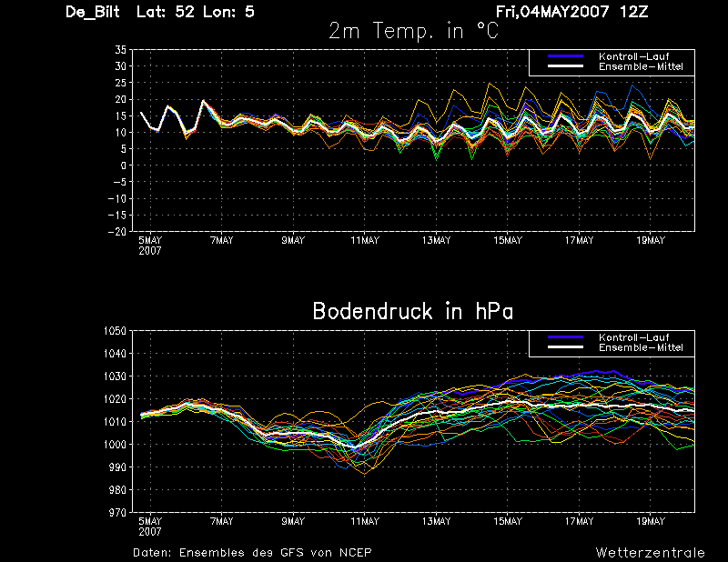Click the '2m Temp. in °C' chart title
This screenshot has width=728, height=562.
click(x=414, y=31)
